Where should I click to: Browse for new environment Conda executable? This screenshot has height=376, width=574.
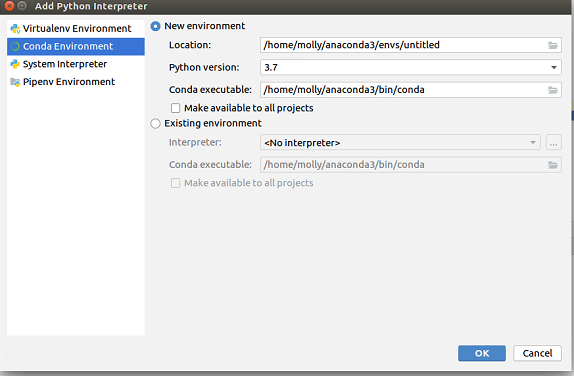[553, 90]
